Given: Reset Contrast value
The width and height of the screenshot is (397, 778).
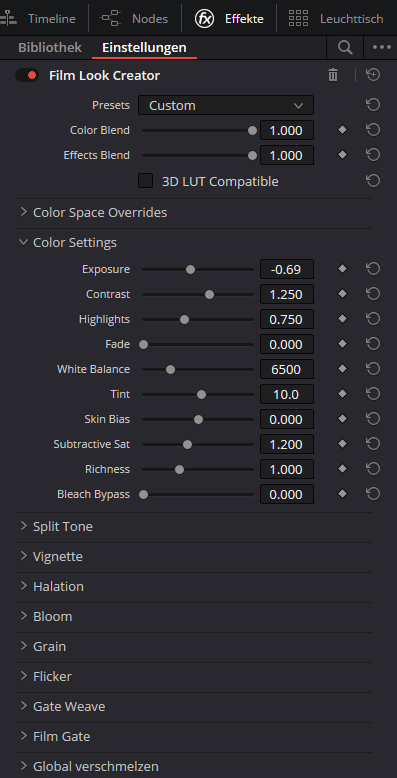Looking at the screenshot, I should click(x=373, y=294).
